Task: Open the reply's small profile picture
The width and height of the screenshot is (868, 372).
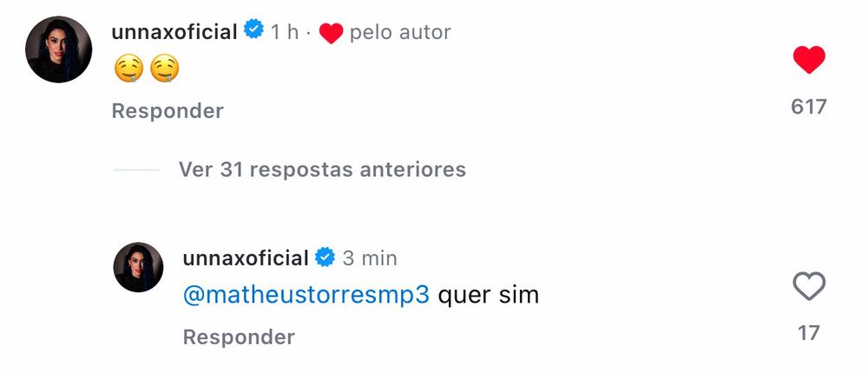Action: pyautogui.click(x=138, y=267)
